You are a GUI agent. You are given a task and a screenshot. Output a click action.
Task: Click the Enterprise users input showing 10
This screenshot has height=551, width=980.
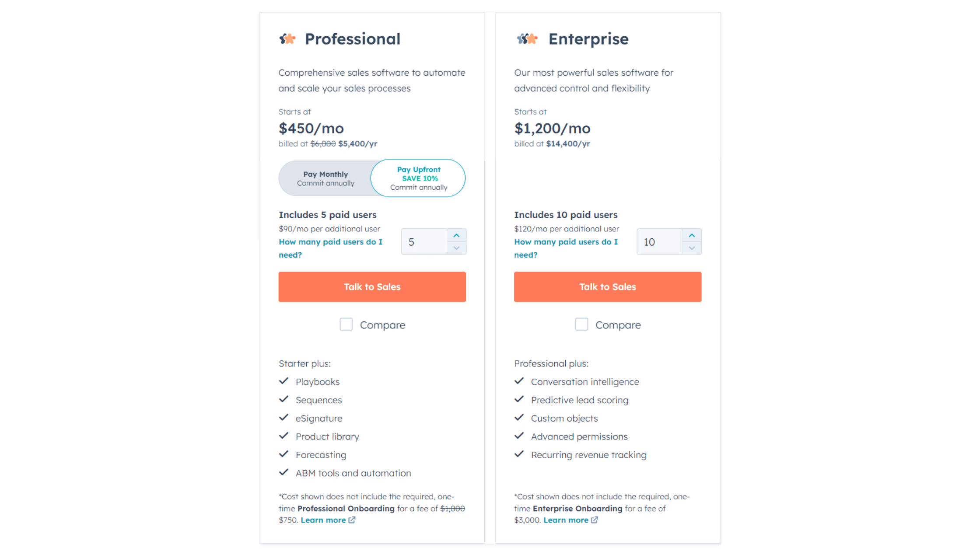click(x=659, y=241)
